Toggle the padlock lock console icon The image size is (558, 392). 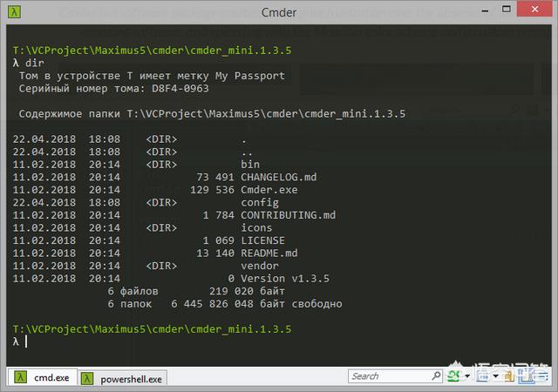pos(509,376)
